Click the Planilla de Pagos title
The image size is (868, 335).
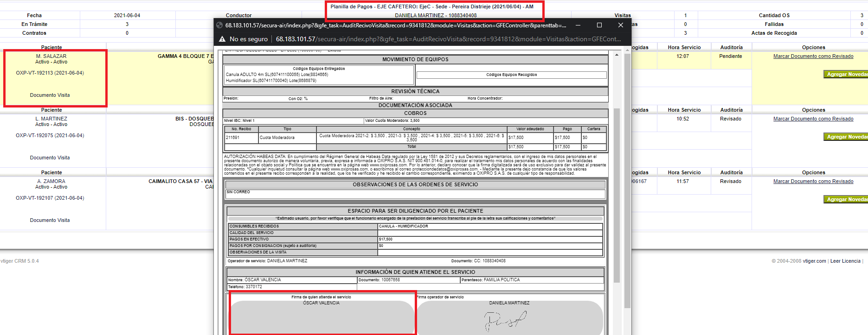(x=432, y=6)
